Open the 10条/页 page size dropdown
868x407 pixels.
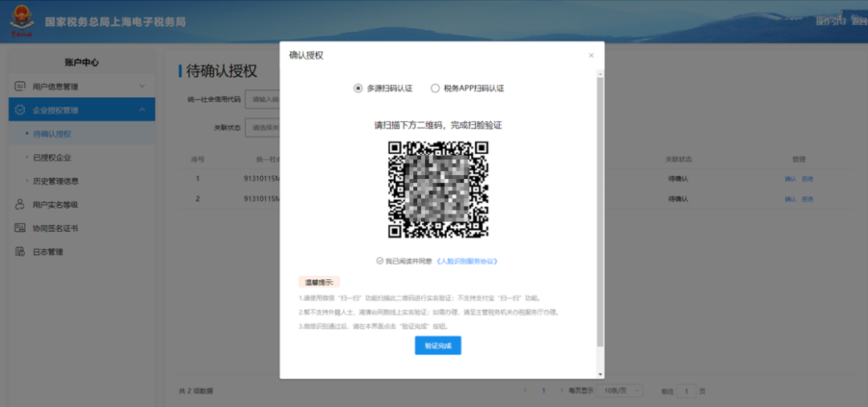point(620,390)
